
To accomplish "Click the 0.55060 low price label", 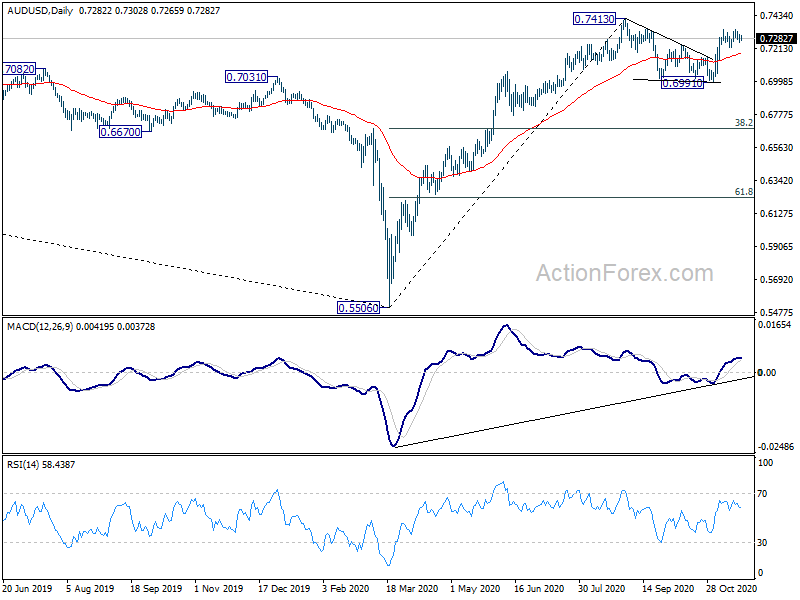I will 359,308.
